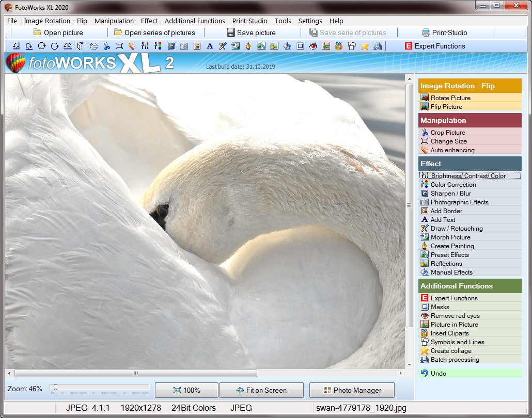This screenshot has height=418, width=532.
Task: Adjust the Zoom slider
Action: click(54, 387)
